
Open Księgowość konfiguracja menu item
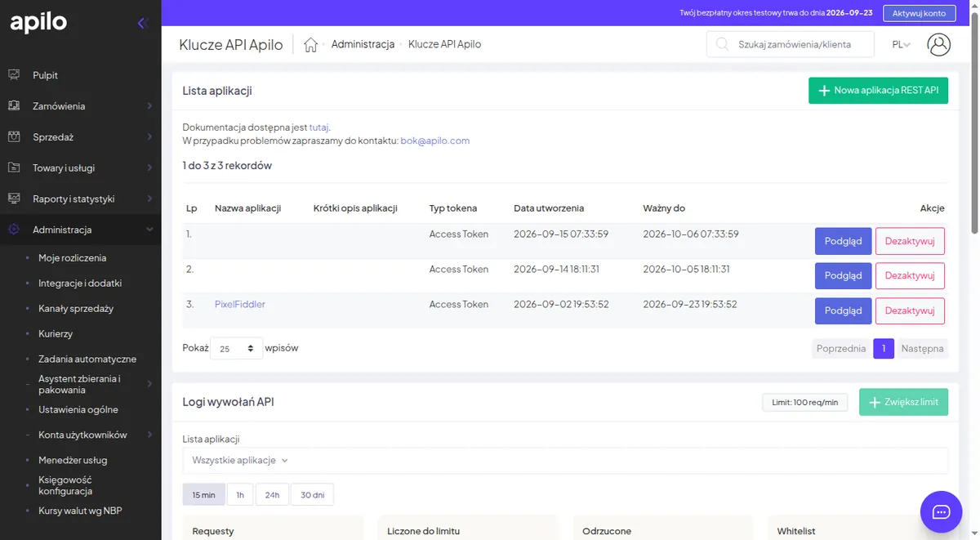(x=65, y=485)
